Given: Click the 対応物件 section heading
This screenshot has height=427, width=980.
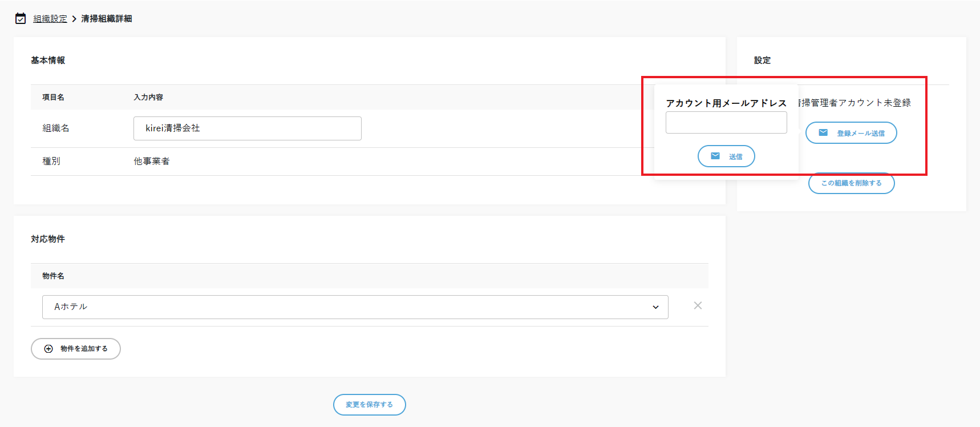Looking at the screenshot, I should (x=48, y=239).
